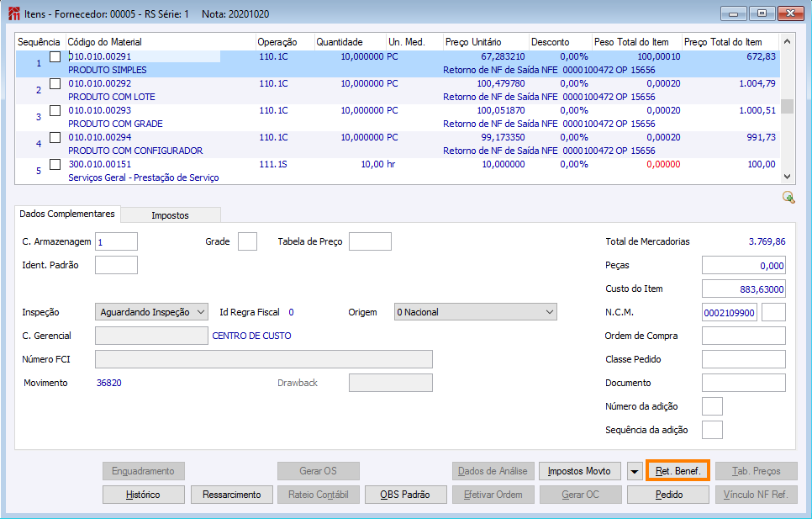
Task: Click the Pedido button
Action: (668, 495)
